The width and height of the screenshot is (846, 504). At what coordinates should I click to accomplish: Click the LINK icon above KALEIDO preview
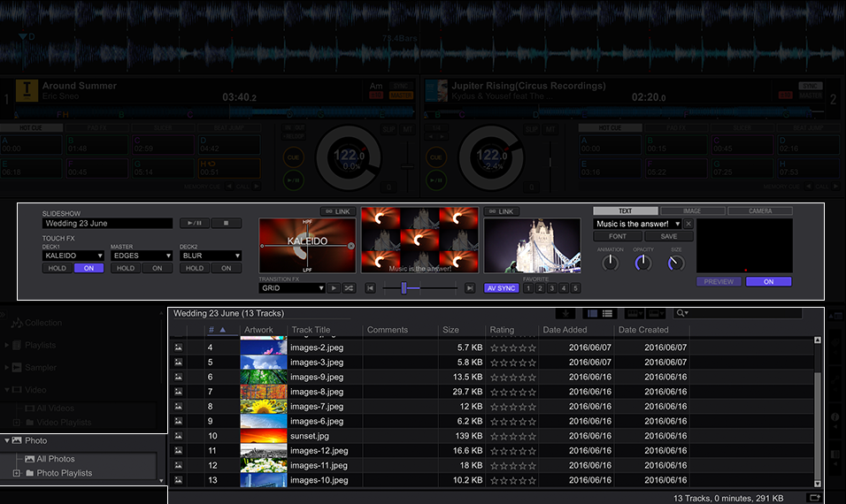coord(338,211)
